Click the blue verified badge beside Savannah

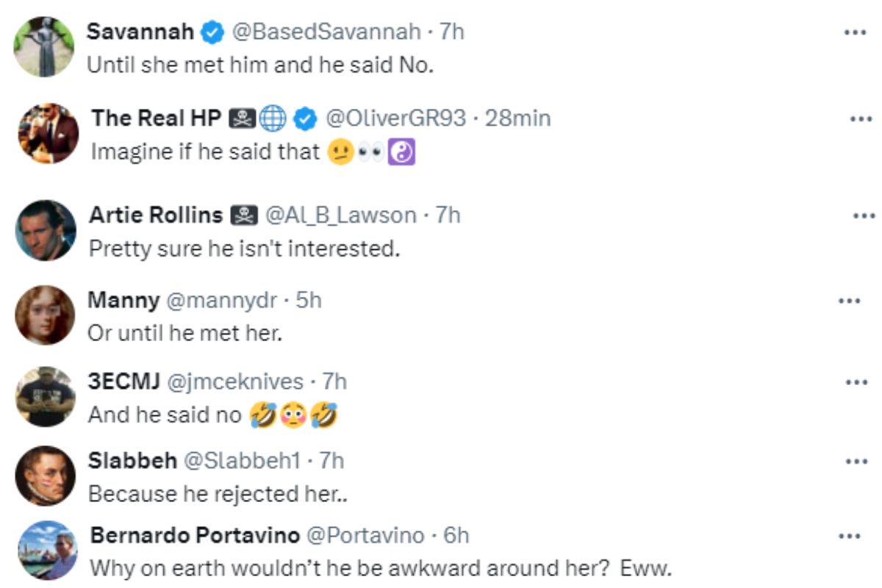tap(213, 32)
